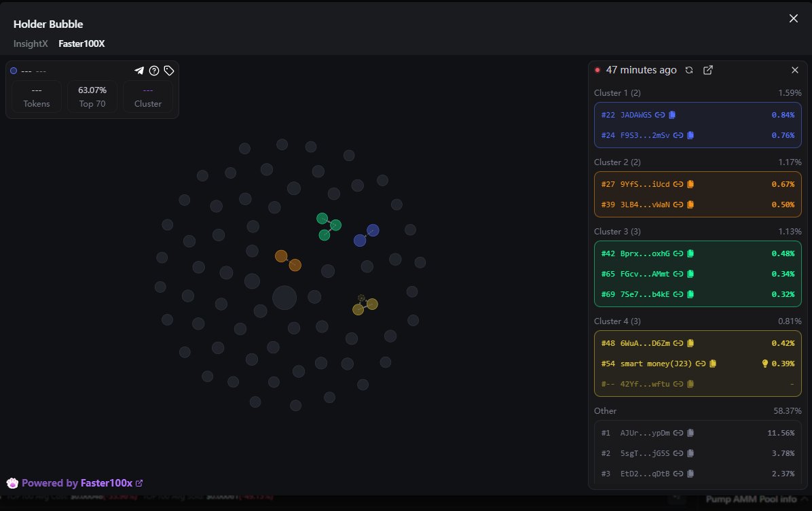Screen dimensions: 812x511
Task: Copy address of #1 AJUr...ypDm
Action: (690, 433)
